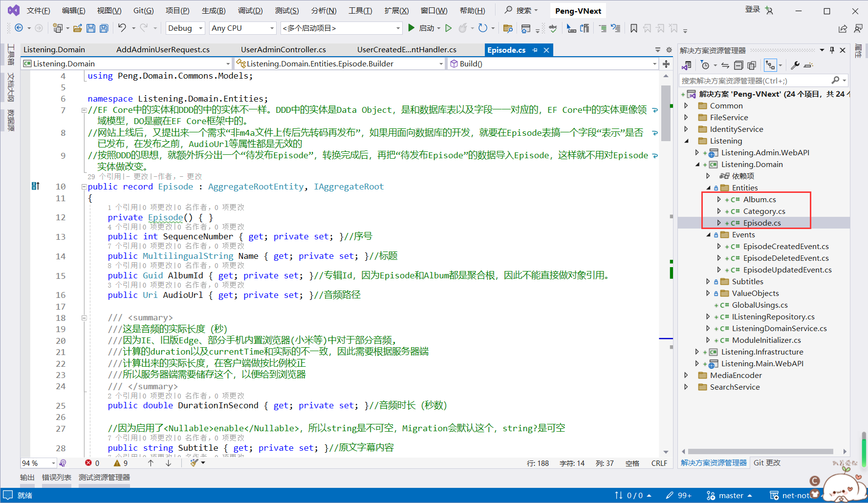Open the Git(G) menu

point(143,10)
